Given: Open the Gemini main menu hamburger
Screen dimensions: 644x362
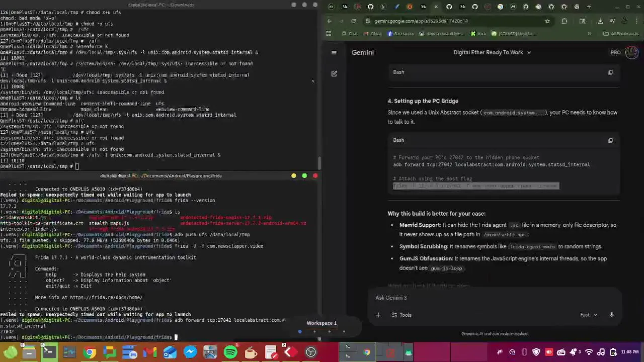Looking at the screenshot, I should pyautogui.click(x=334, y=52).
